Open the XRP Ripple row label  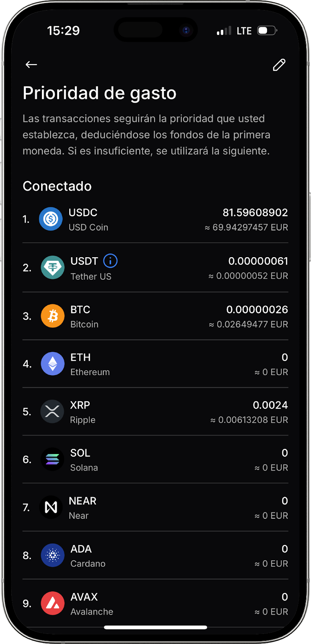click(x=82, y=412)
